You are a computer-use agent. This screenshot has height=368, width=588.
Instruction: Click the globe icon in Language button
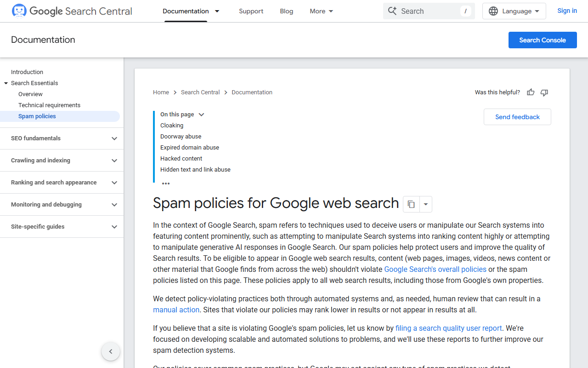click(x=493, y=11)
